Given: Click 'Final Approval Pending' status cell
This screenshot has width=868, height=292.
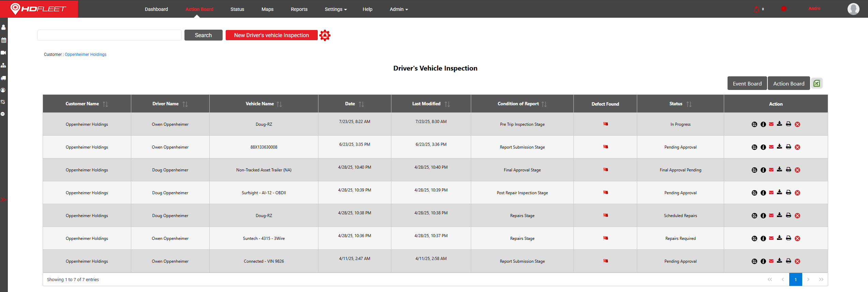Looking at the screenshot, I should 680,170.
